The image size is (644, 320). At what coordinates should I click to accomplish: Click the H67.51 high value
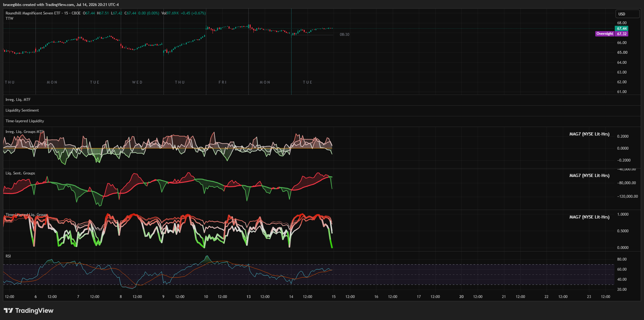tap(103, 13)
